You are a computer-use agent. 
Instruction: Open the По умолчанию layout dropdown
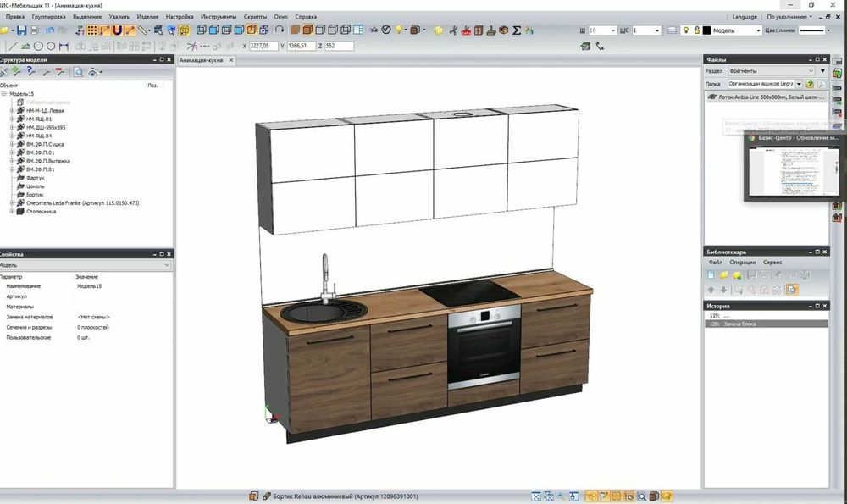click(789, 17)
